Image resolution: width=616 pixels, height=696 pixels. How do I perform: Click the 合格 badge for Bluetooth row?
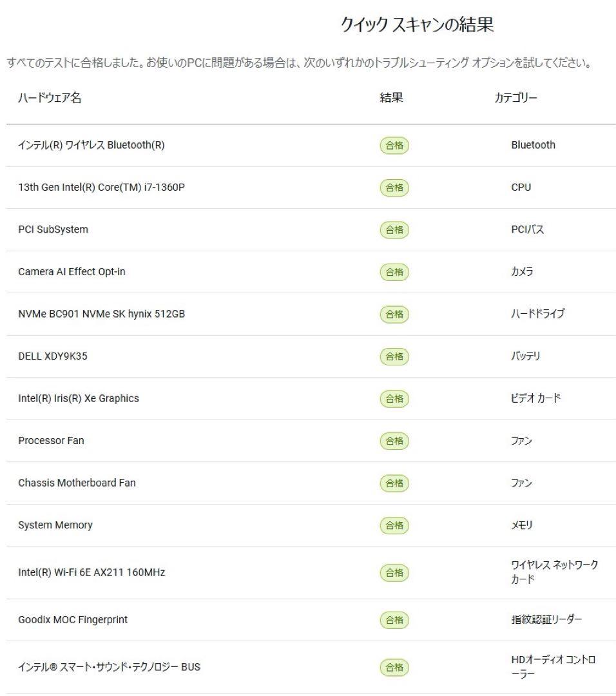[394, 146]
